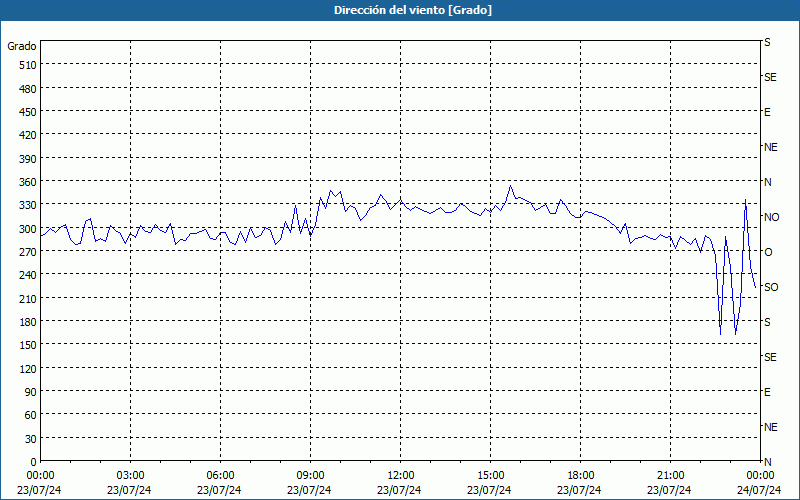
Task: Click the chart title 'Dirección del viento [Grado]'
Action: pos(413,10)
